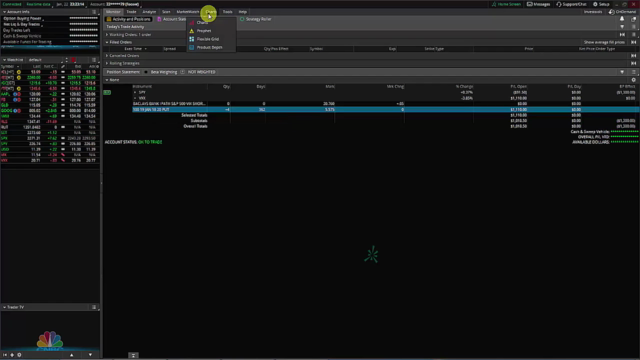Open Setup gear menu
Screen dimensions: 640x360
(601, 4)
